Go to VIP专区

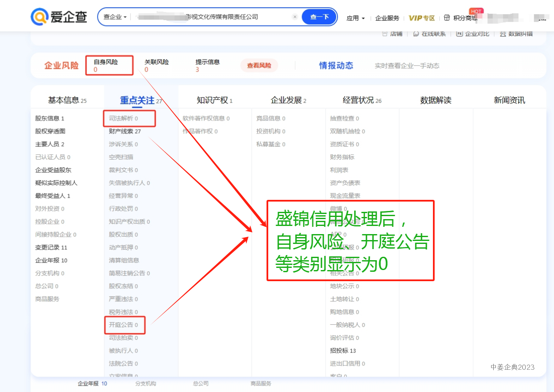coord(422,18)
